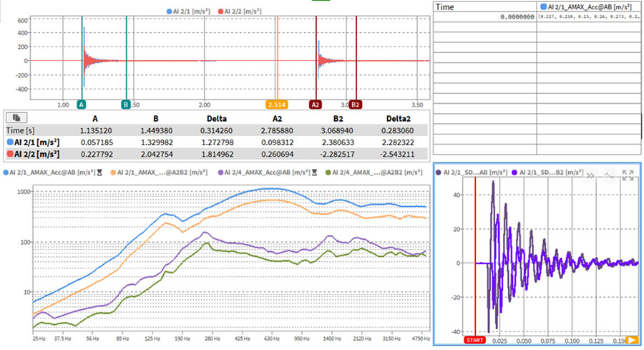Click the A column header
This screenshot has width=644, height=350.
[x=95, y=118]
